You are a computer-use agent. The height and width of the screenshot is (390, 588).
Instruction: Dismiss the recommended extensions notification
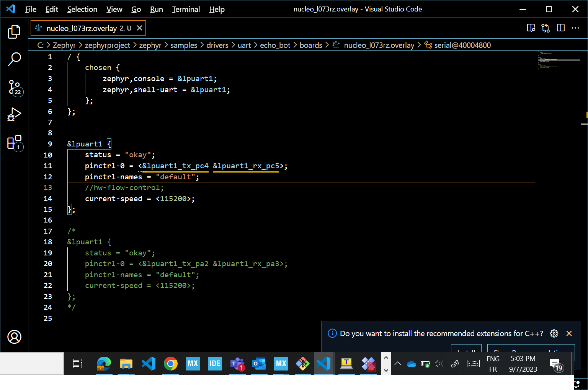(x=569, y=333)
